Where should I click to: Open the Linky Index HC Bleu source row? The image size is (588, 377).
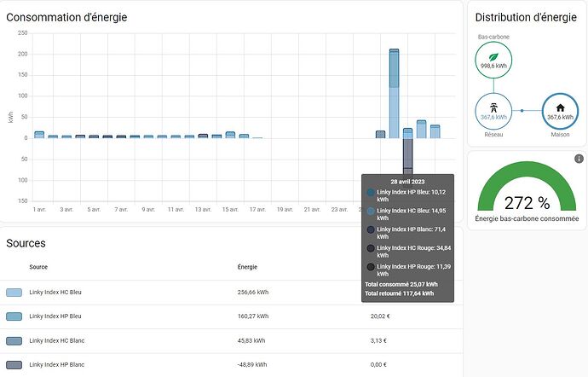[232, 293]
